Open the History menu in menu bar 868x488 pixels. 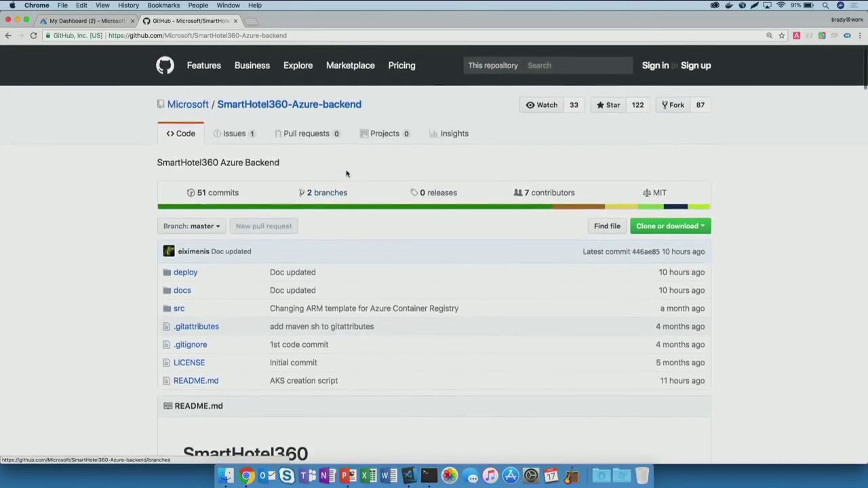[128, 5]
